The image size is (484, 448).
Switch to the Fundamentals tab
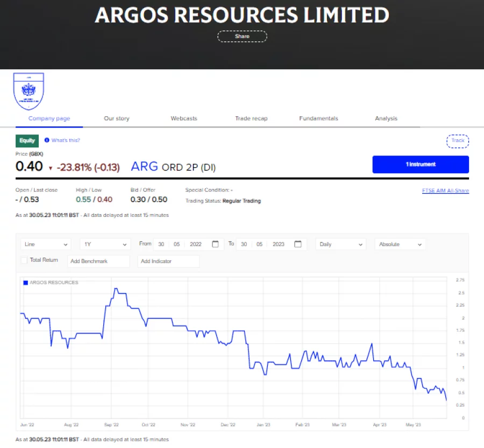(x=318, y=118)
